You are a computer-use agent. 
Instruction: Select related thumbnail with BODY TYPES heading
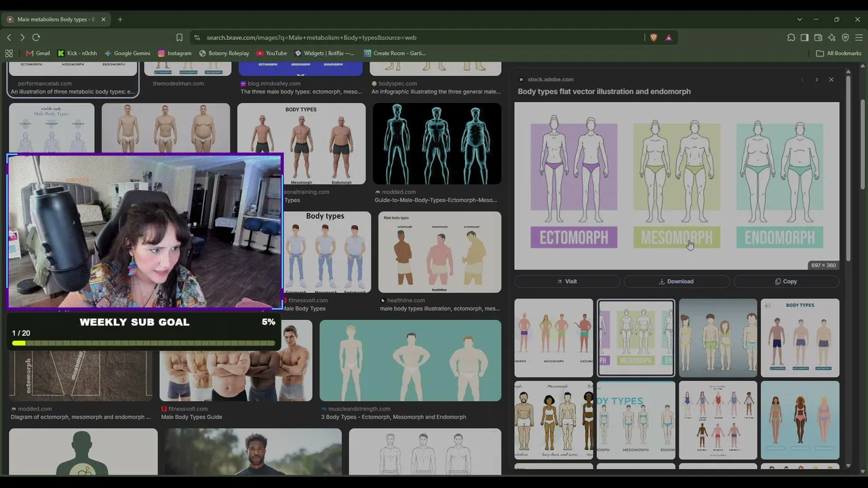(x=800, y=338)
